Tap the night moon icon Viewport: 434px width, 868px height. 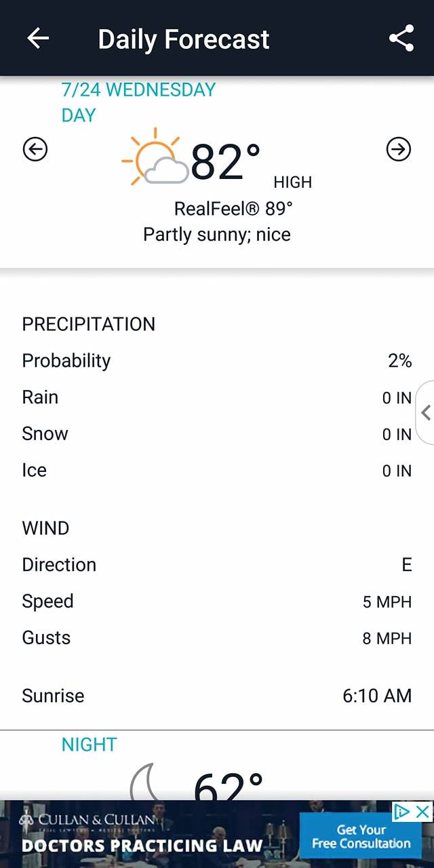144,781
